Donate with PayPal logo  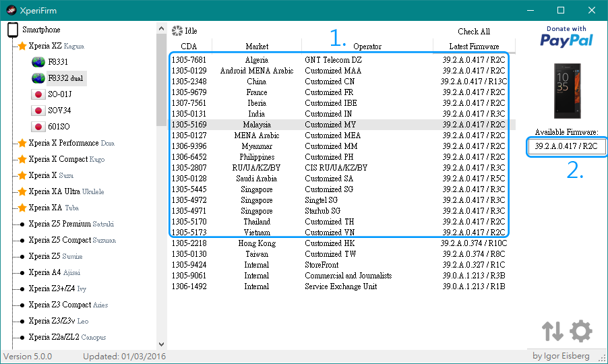[566, 36]
